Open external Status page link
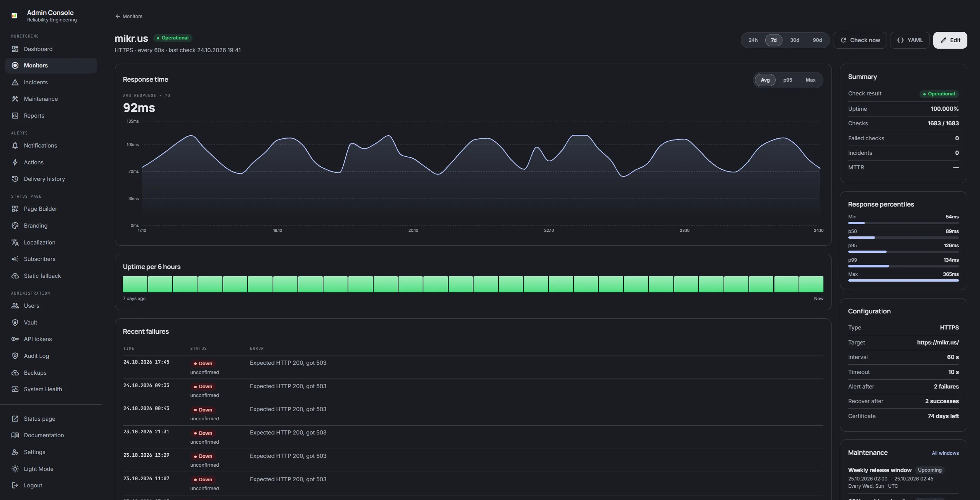This screenshot has height=500, width=980. pyautogui.click(x=51, y=419)
